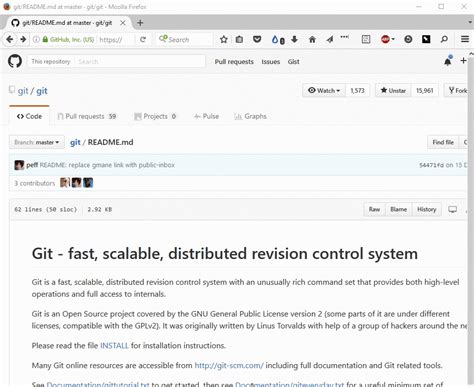Screen dimensions: 474x387
Task: Open the git owner link in repository title
Action: click(23, 91)
